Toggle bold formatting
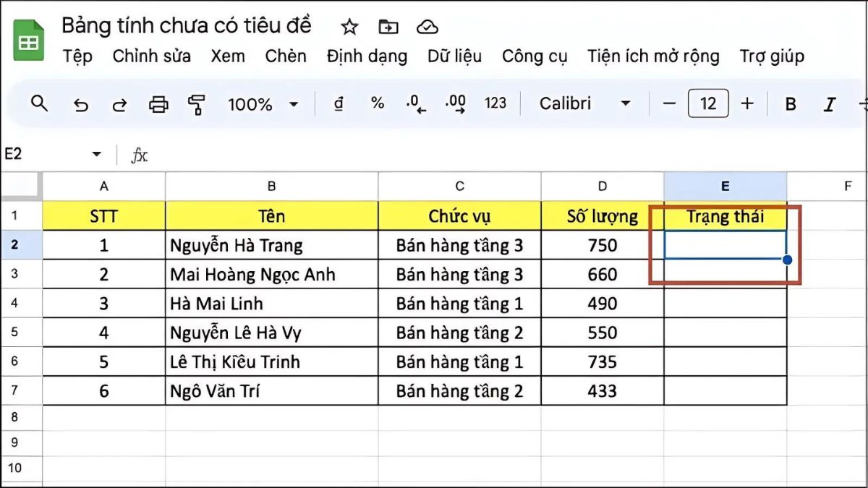 click(x=791, y=104)
